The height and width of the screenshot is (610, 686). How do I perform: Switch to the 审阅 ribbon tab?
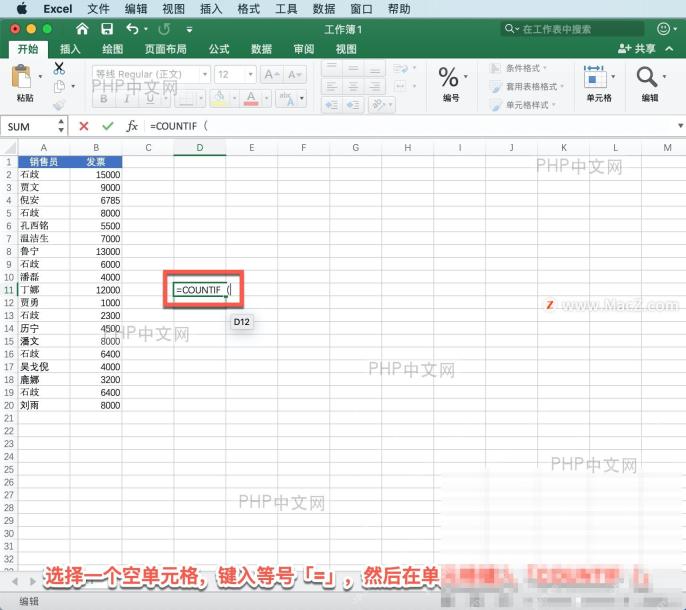click(x=304, y=49)
